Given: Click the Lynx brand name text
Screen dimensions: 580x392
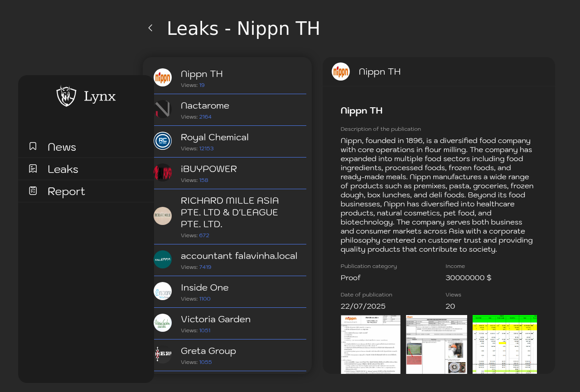Looking at the screenshot, I should tap(100, 96).
